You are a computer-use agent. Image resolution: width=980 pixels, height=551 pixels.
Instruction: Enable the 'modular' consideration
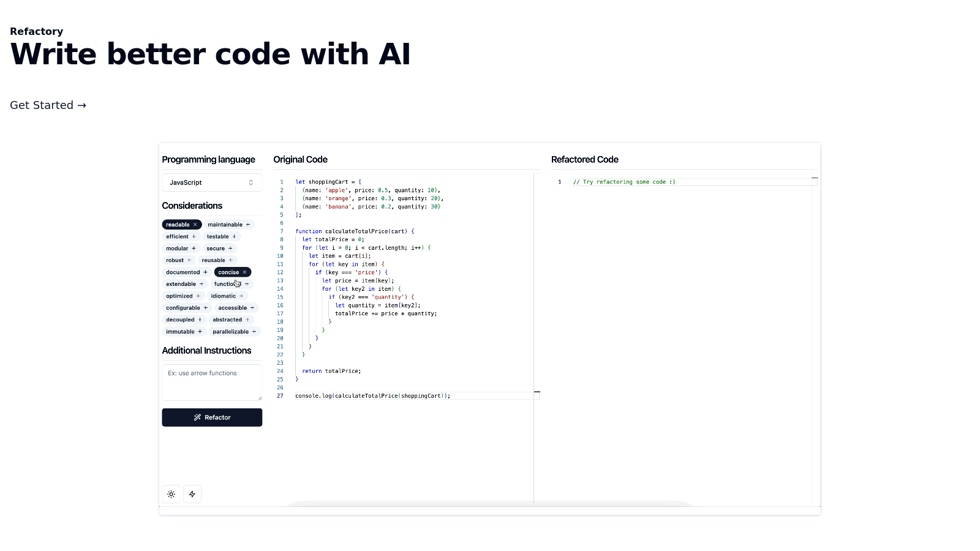point(181,249)
